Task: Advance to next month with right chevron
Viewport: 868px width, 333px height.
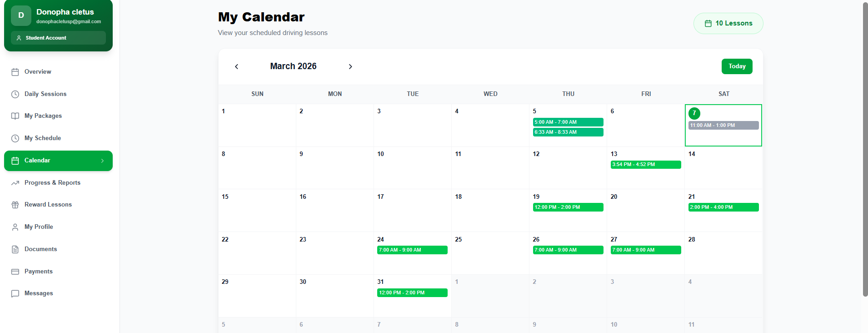Action: [x=350, y=66]
